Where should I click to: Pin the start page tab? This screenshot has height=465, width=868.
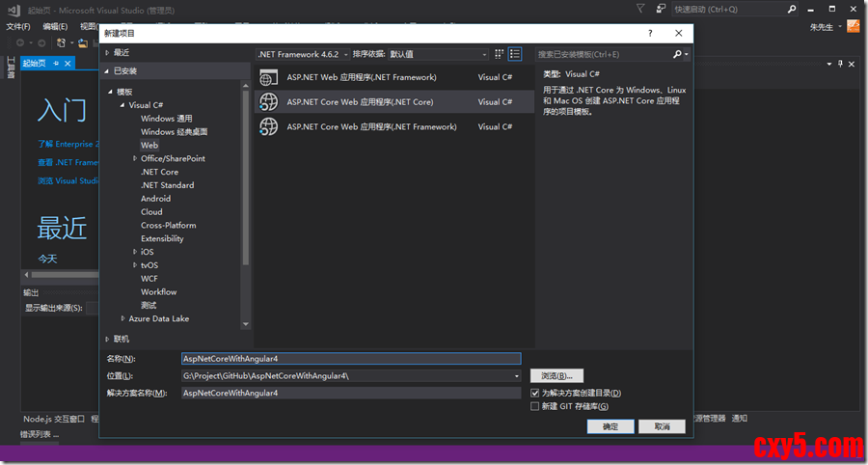click(56, 64)
